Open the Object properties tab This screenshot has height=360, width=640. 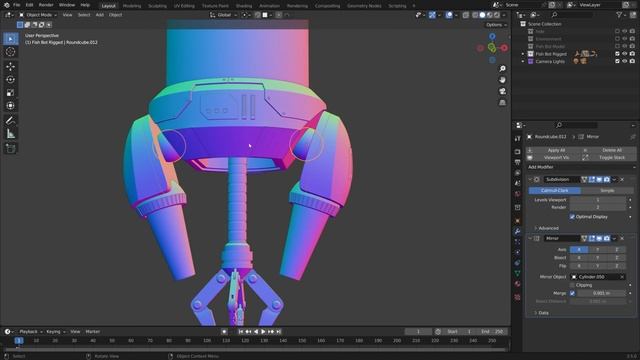(x=518, y=221)
